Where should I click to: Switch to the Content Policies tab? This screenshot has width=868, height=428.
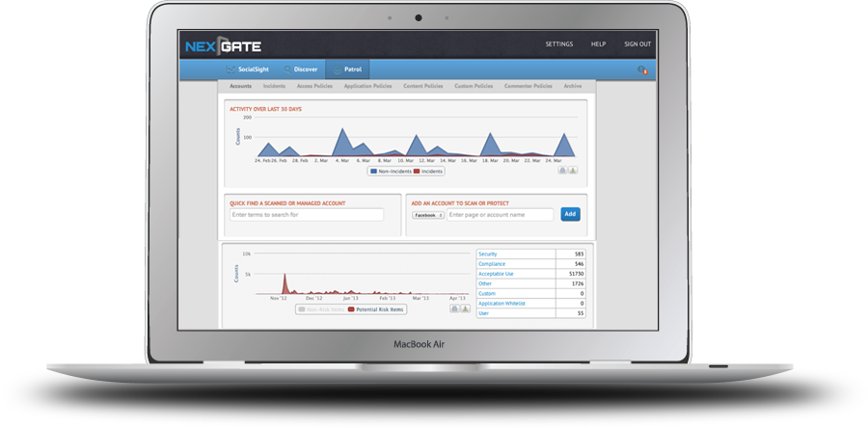pyautogui.click(x=423, y=86)
